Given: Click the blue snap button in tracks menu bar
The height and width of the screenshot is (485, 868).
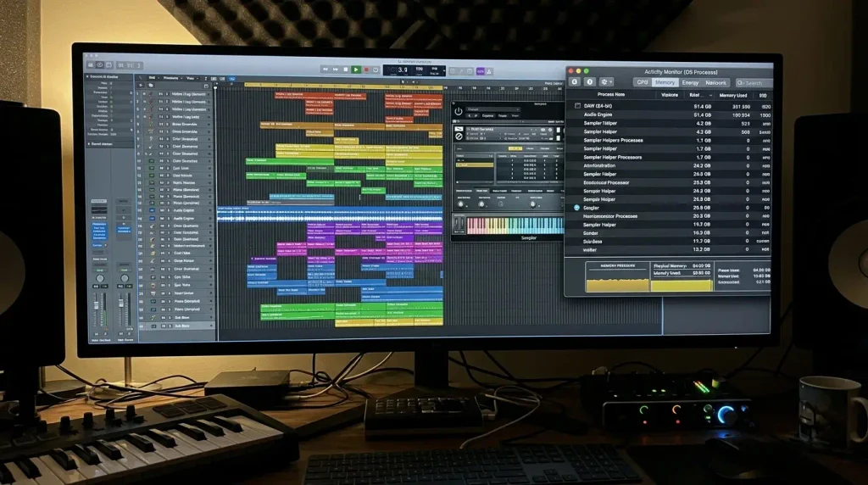Looking at the screenshot, I should [232, 79].
